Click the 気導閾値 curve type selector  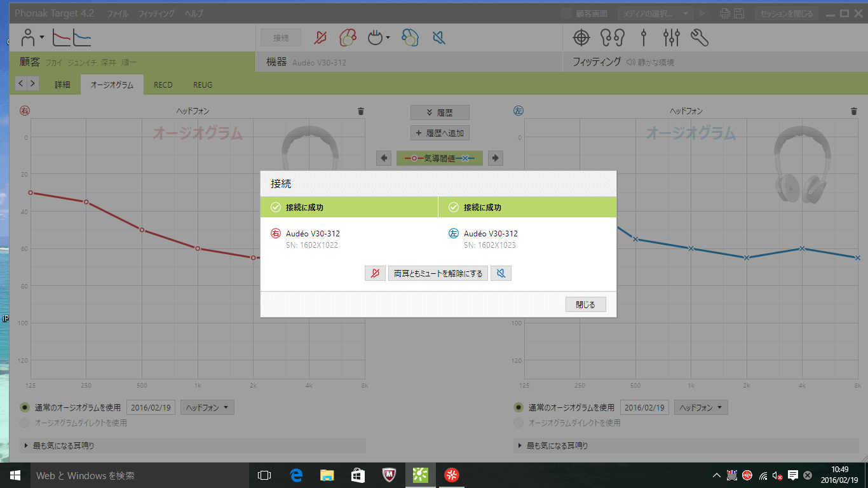440,158
